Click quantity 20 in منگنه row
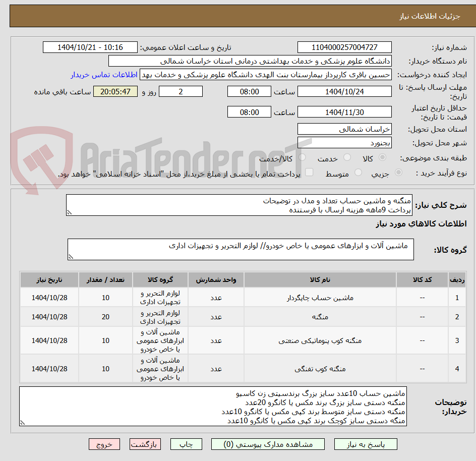The image size is (476, 461). tap(106, 317)
